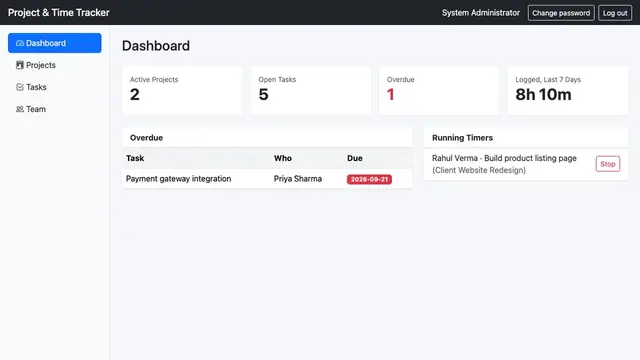Click the Change password button
640x360 pixels.
561,13
